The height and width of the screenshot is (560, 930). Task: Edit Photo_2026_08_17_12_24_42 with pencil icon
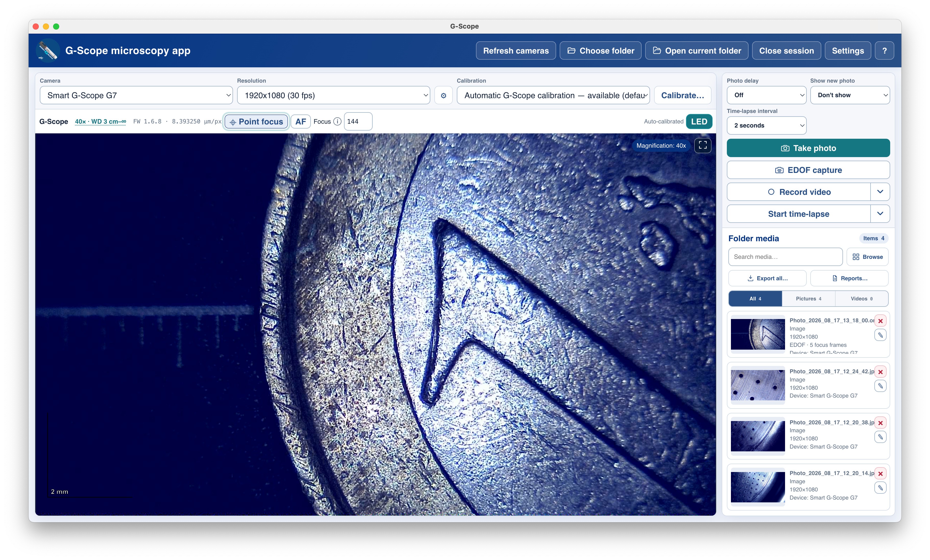point(880,386)
